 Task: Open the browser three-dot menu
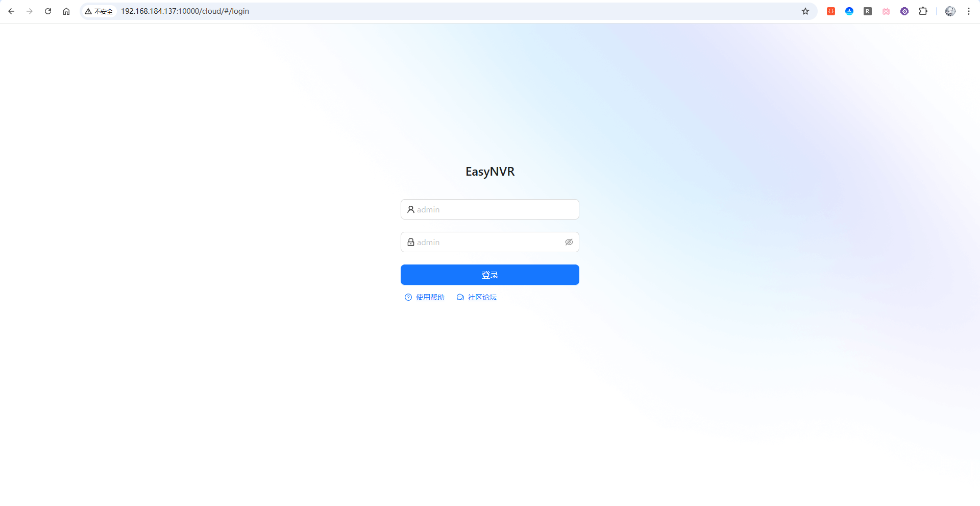tap(968, 11)
